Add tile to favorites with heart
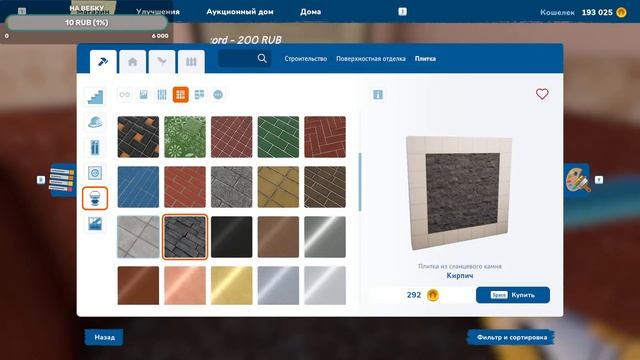This screenshot has width=640, height=360. (x=542, y=94)
